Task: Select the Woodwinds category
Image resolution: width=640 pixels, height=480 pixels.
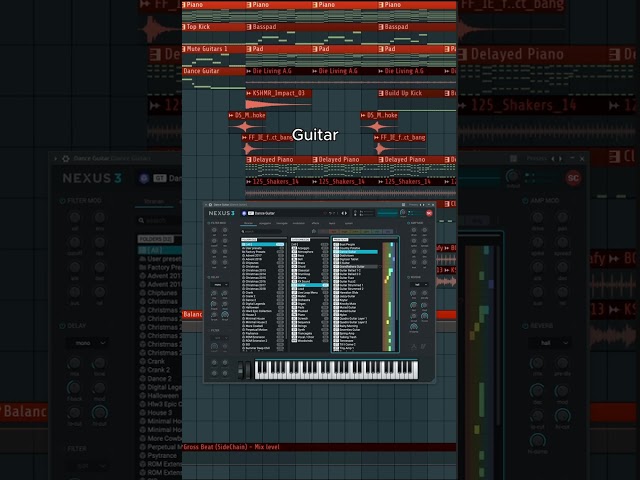Action: click(310, 341)
